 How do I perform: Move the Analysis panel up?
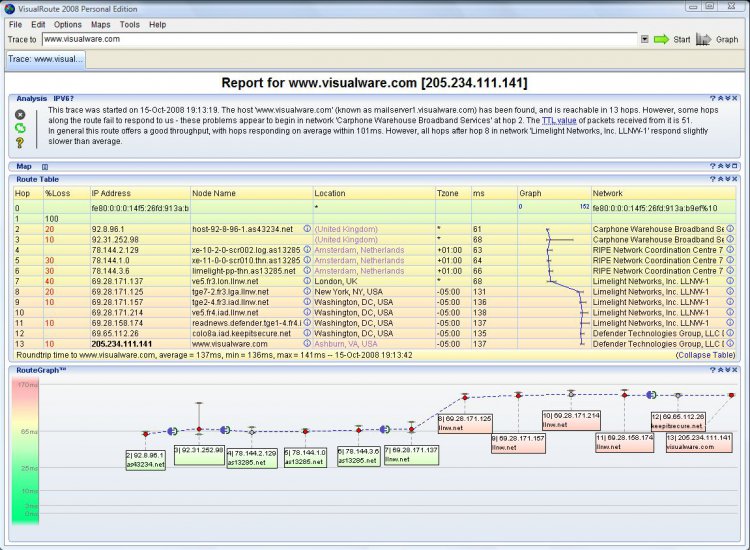tap(720, 99)
